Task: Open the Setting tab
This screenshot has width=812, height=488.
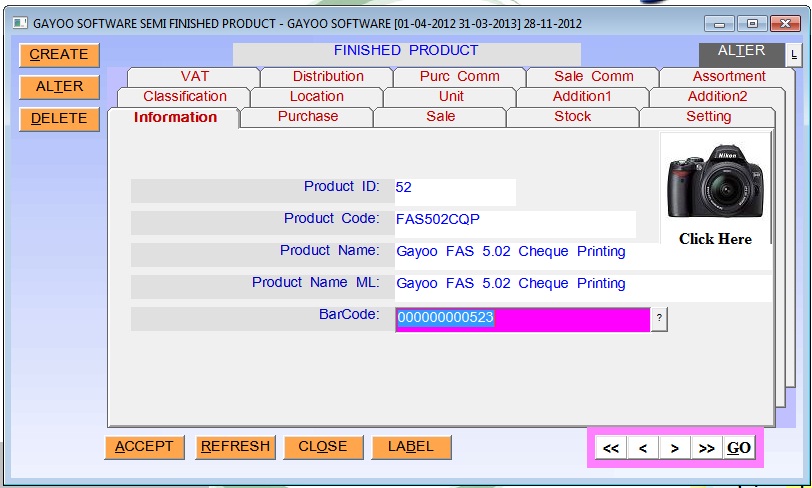Action: 708,117
